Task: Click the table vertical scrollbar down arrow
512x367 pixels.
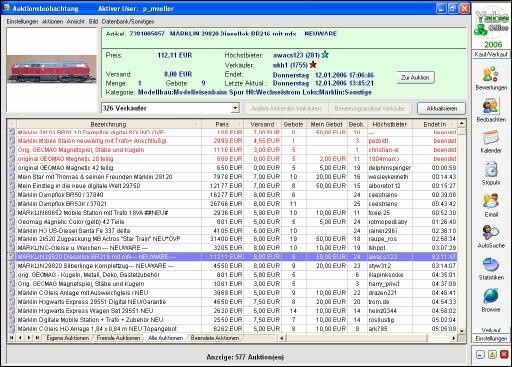Action: point(462,330)
